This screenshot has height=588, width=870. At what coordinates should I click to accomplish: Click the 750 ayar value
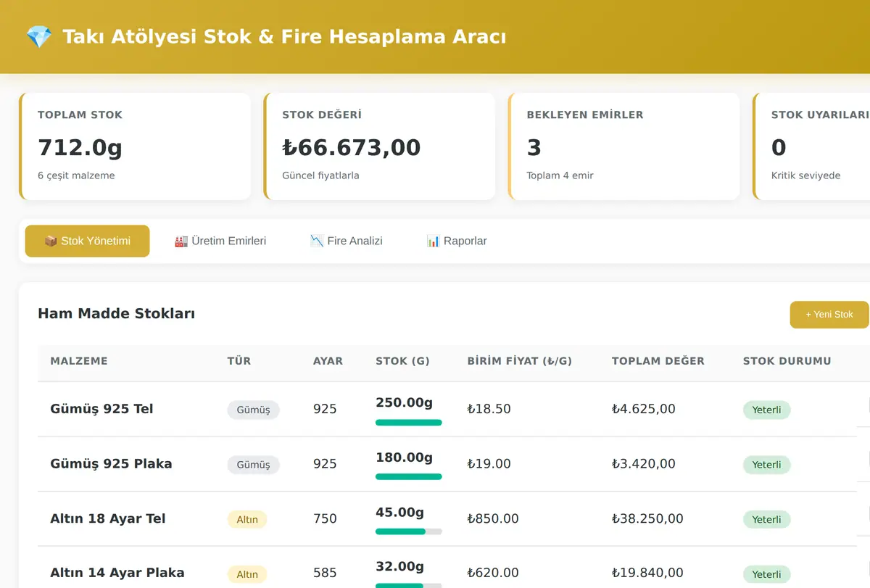click(x=325, y=518)
